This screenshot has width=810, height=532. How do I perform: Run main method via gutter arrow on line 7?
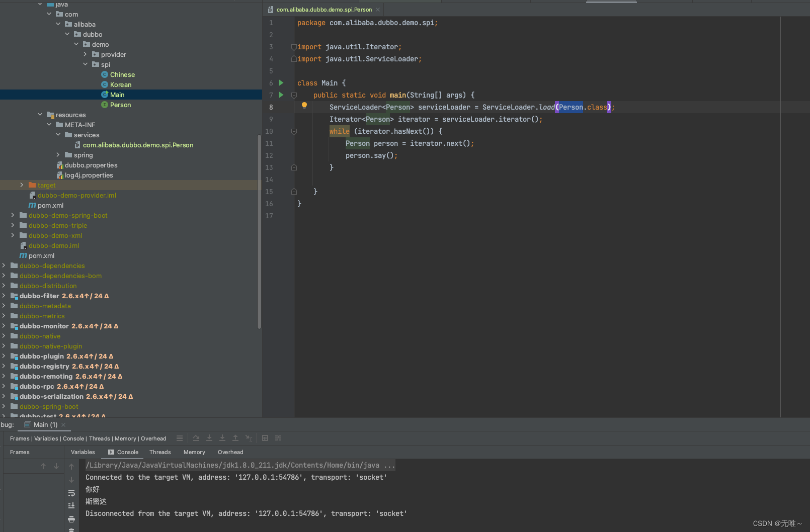click(x=281, y=95)
